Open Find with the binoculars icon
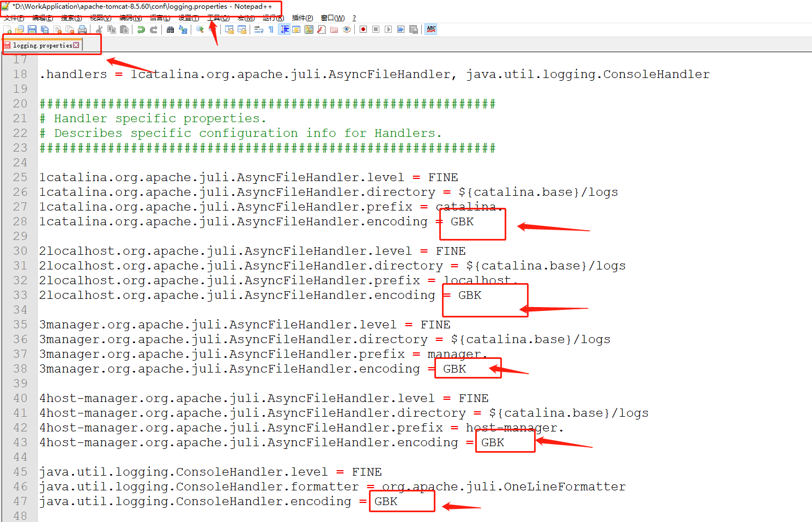Image resolution: width=812 pixels, height=522 pixels. pos(170,29)
